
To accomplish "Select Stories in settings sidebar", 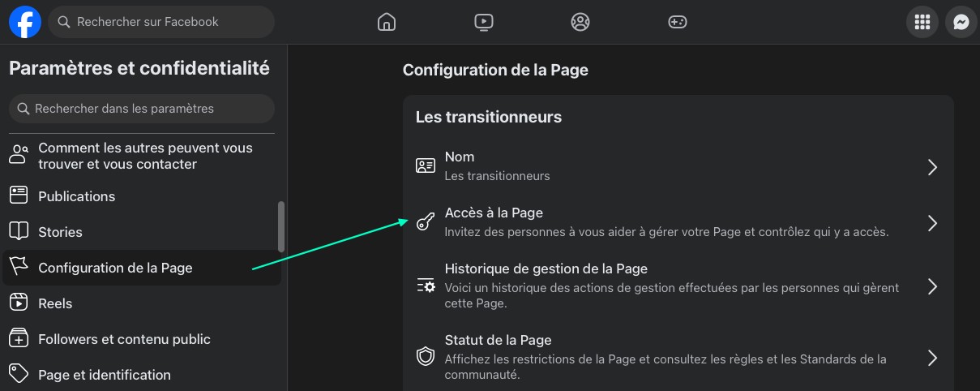I will point(142,232).
